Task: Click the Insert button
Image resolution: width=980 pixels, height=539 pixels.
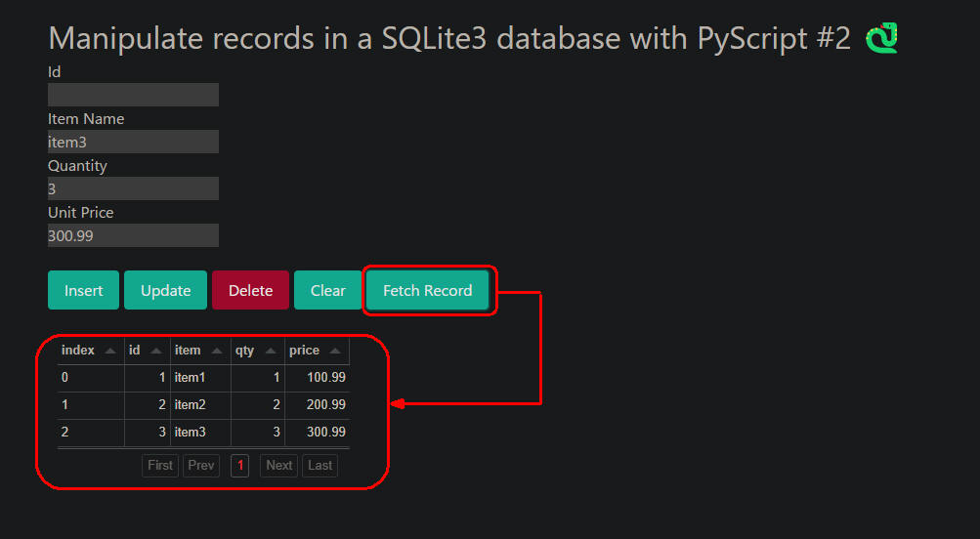Action: pos(83,290)
